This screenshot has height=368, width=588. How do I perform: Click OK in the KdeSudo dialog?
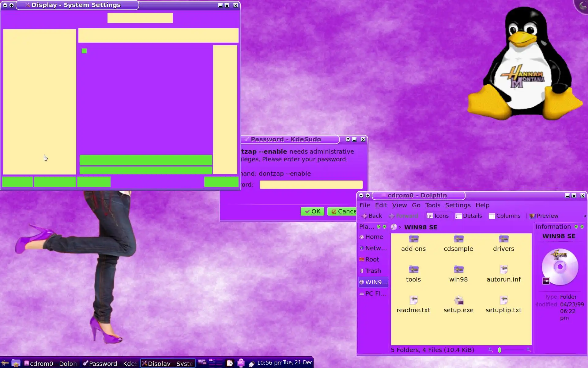tap(312, 211)
